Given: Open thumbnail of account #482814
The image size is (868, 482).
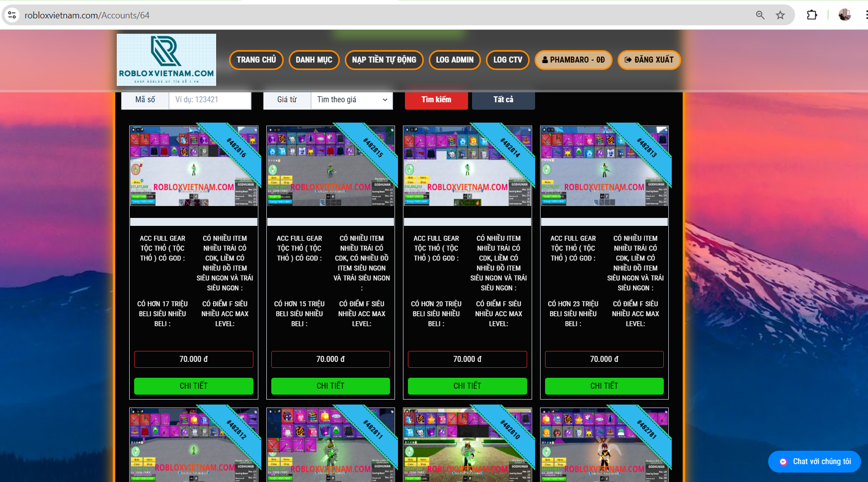Looking at the screenshot, I should coord(468,166).
